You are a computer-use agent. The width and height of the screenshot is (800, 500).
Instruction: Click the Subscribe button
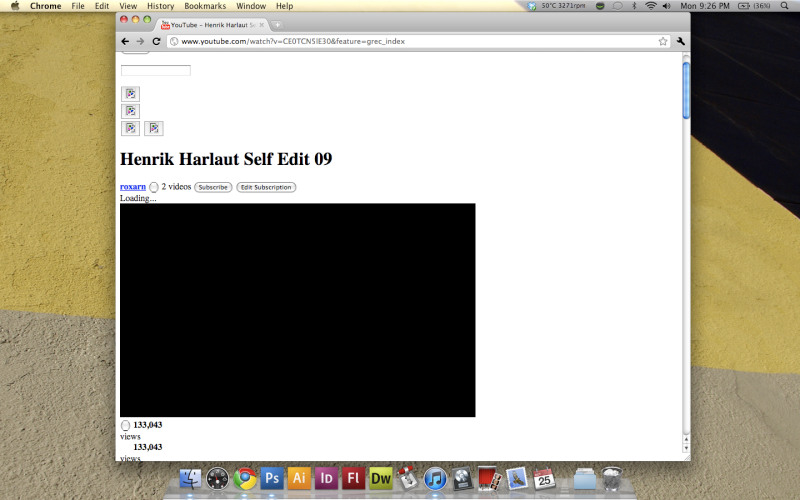pos(212,187)
